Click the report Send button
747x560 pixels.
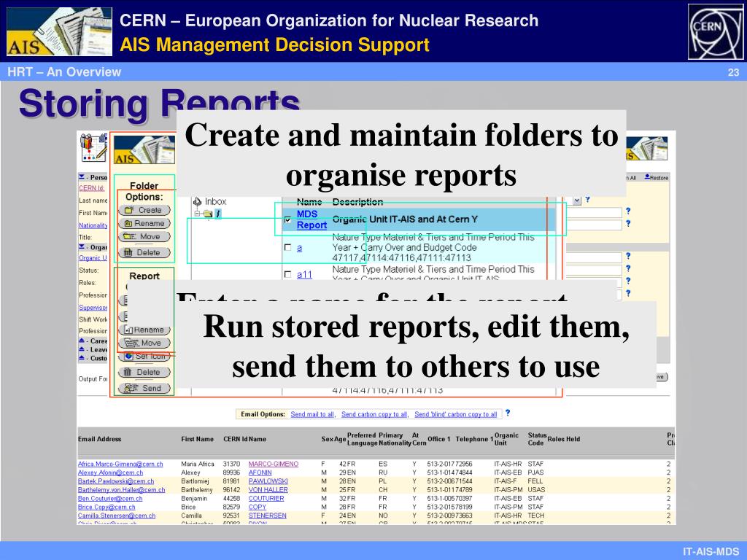[x=144, y=388]
